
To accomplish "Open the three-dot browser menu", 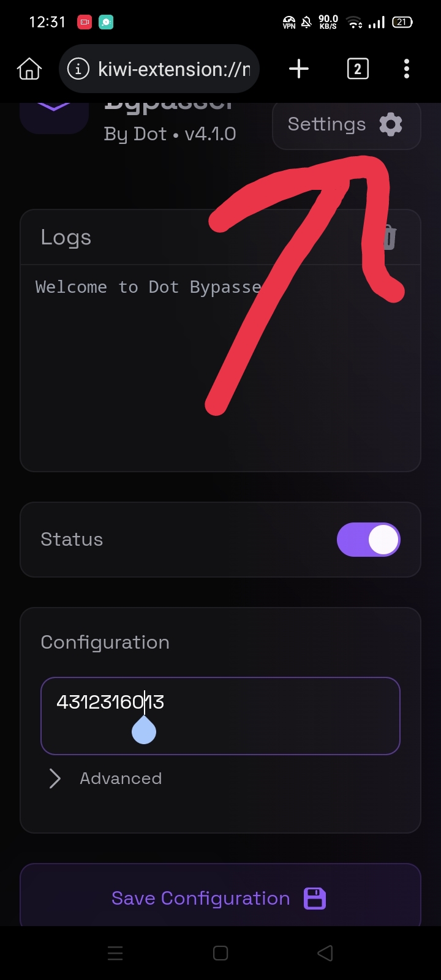I will [x=407, y=69].
